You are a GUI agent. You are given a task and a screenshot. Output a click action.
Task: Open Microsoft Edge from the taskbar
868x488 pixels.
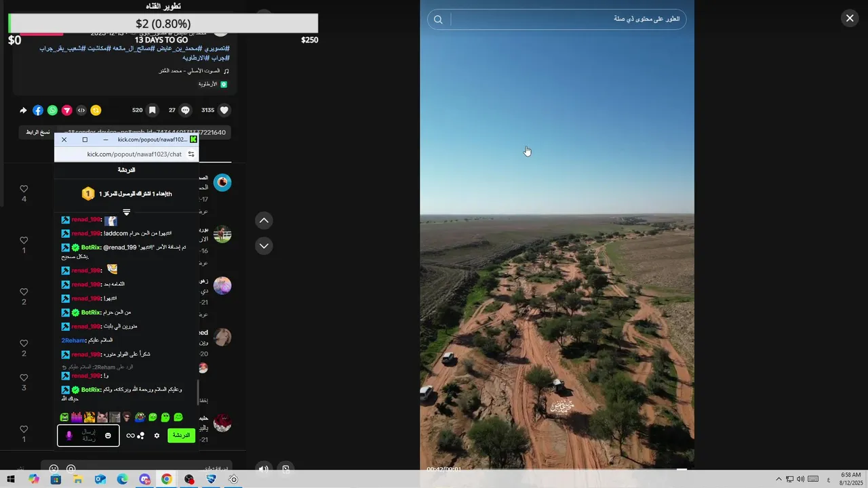click(122, 479)
